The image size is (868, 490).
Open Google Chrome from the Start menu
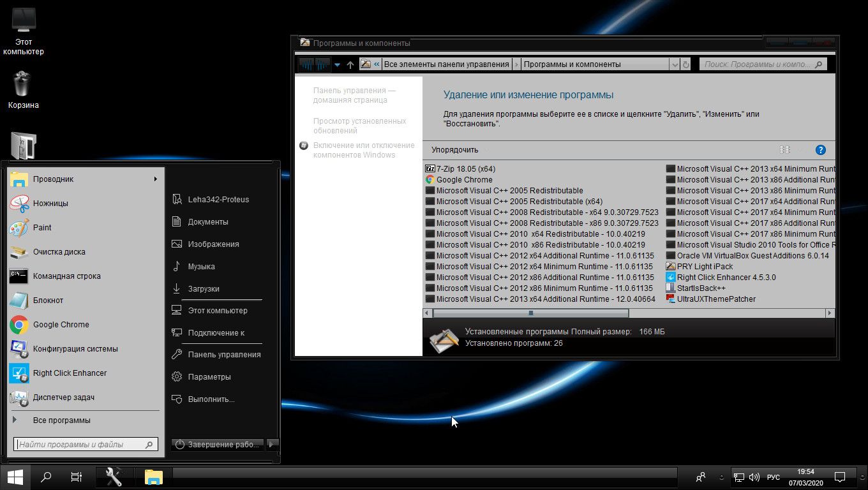pyautogui.click(x=86, y=325)
